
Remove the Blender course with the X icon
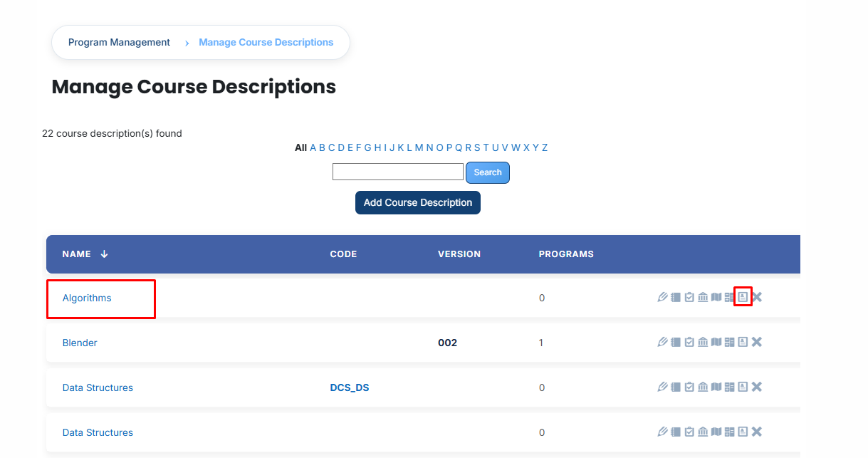pos(757,342)
